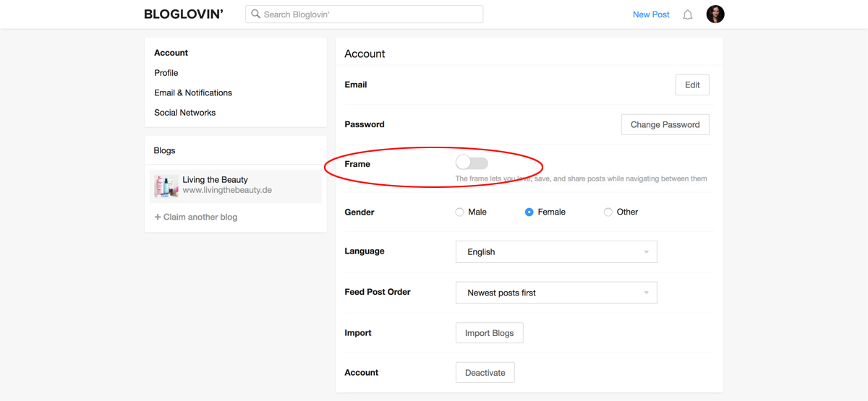Click the Deactivate account button

coord(485,373)
